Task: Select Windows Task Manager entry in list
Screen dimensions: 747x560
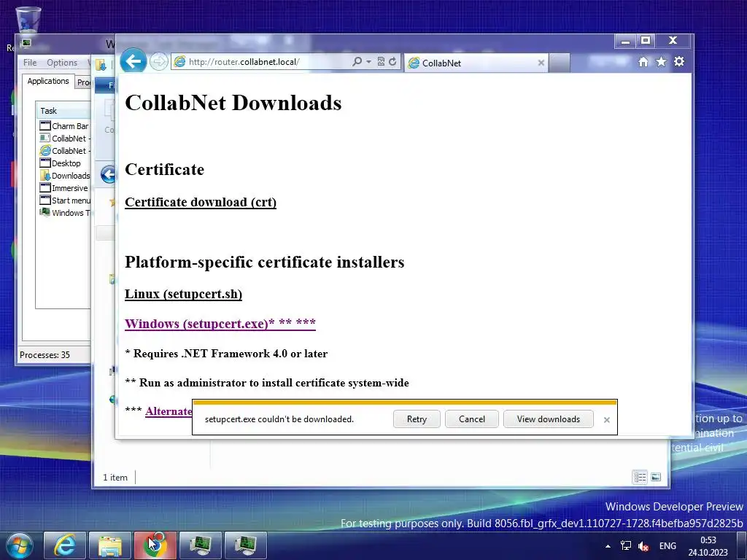Action: coord(65,212)
